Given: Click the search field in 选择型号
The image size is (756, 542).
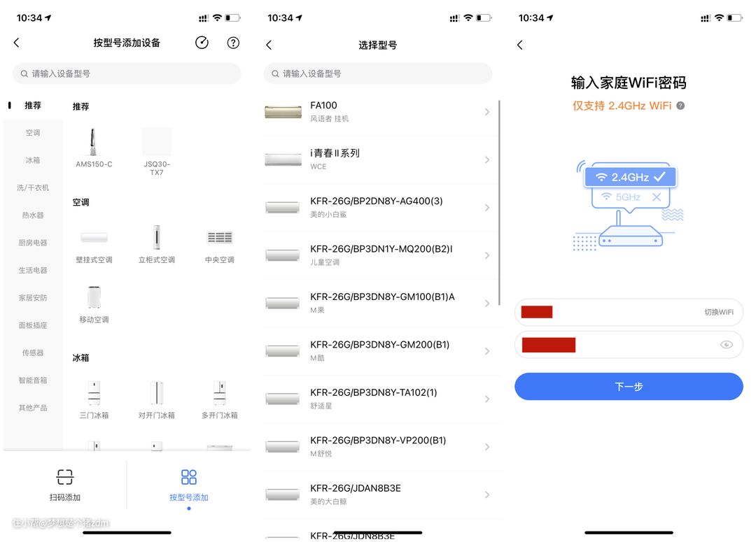Looking at the screenshot, I should pyautogui.click(x=378, y=73).
